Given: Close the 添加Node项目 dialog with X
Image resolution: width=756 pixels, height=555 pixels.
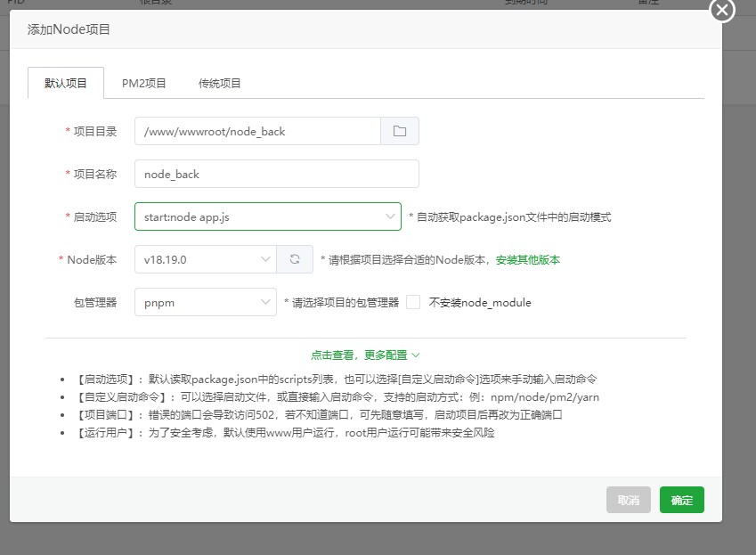Looking at the screenshot, I should click(x=722, y=10).
